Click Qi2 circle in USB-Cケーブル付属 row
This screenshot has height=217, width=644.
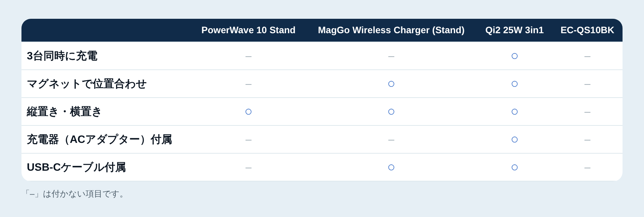pos(515,167)
